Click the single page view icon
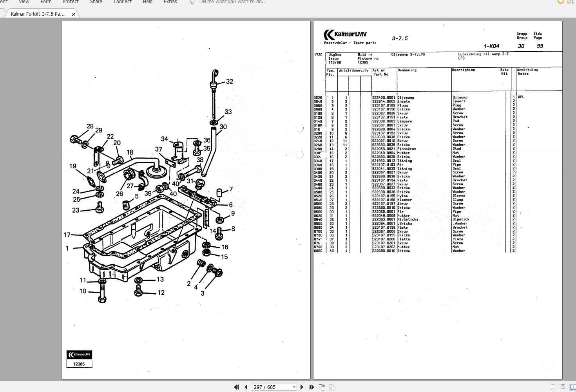This screenshot has width=576, height=392. click(x=553, y=387)
